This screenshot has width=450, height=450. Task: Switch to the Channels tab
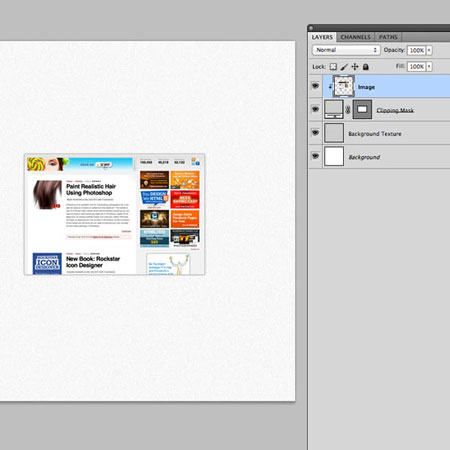pyautogui.click(x=356, y=37)
